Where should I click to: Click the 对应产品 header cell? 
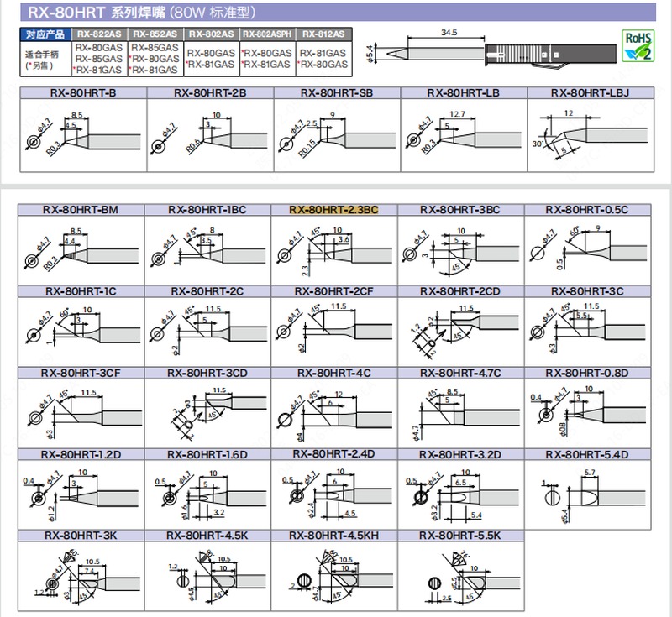click(x=45, y=34)
